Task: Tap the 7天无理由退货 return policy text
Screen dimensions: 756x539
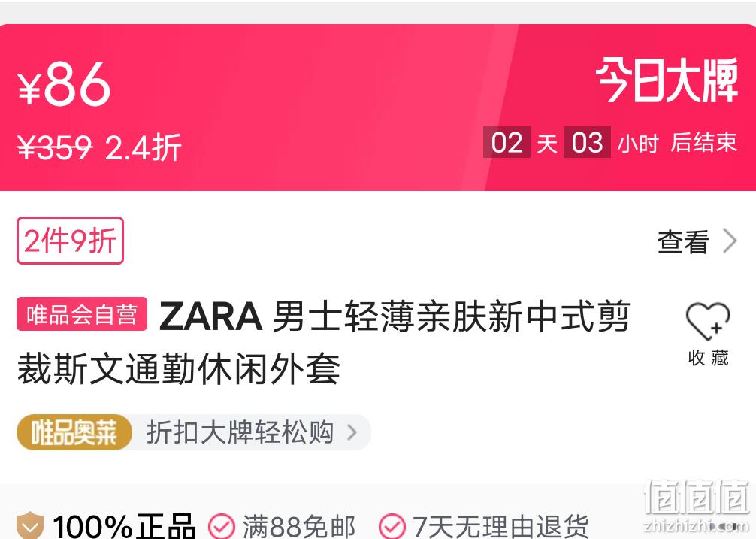Action: pyautogui.click(x=500, y=527)
